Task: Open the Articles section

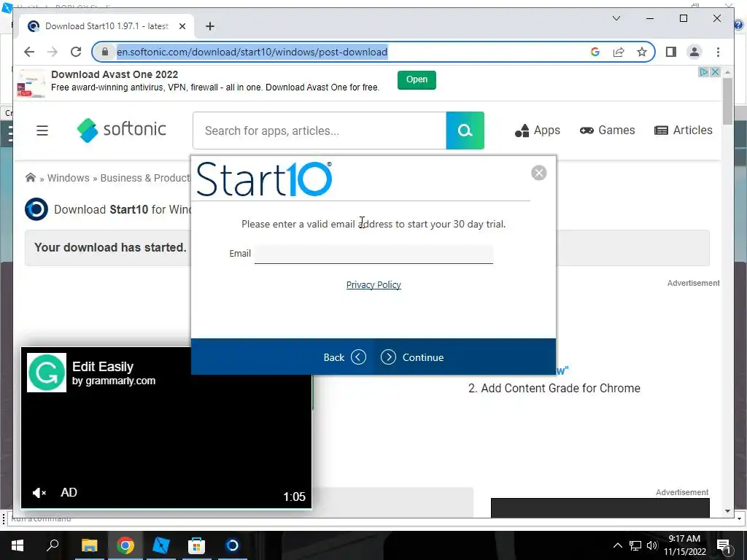Action: coord(683,131)
